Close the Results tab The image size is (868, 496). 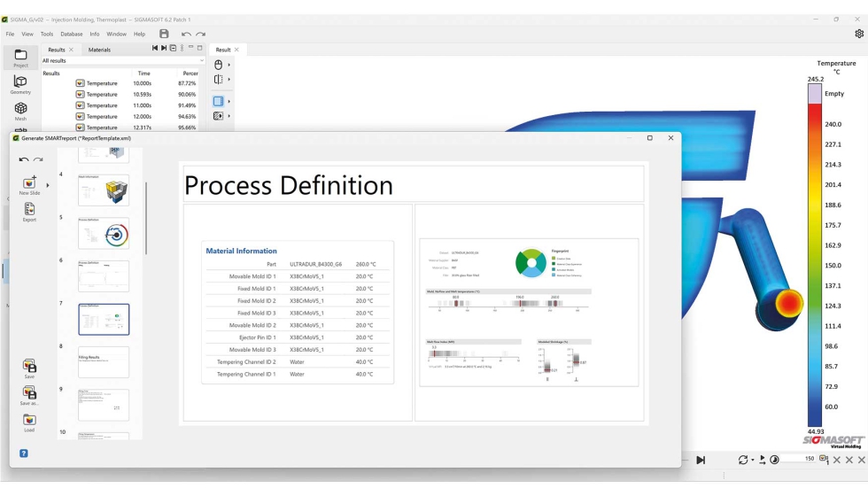click(x=71, y=50)
